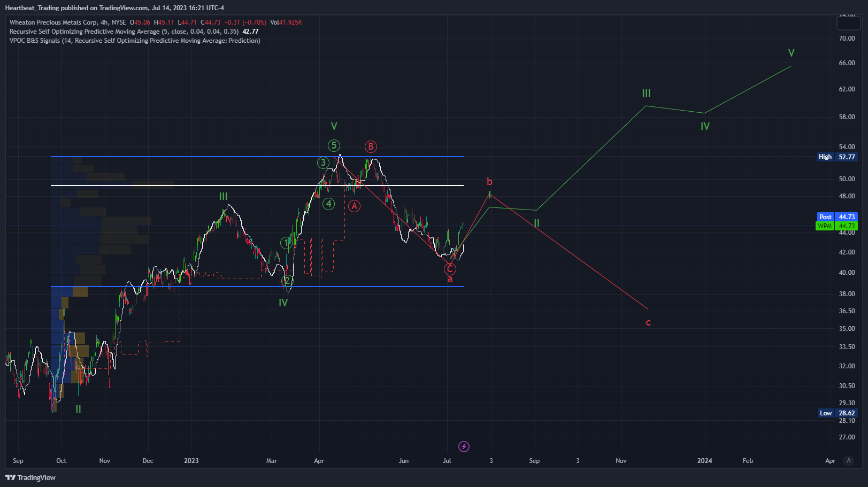Click the red lowercase b projection label
Viewport: 868px width, 487px height.
click(489, 182)
